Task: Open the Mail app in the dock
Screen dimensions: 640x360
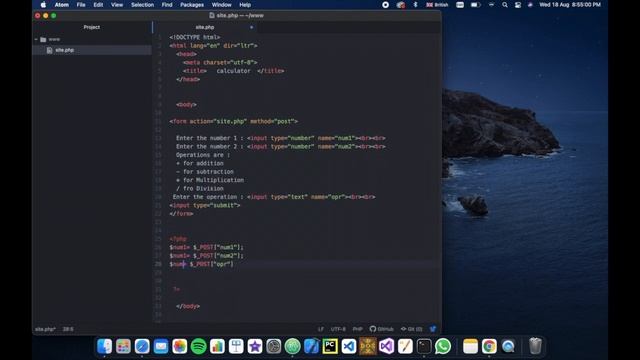Action: [x=161, y=346]
